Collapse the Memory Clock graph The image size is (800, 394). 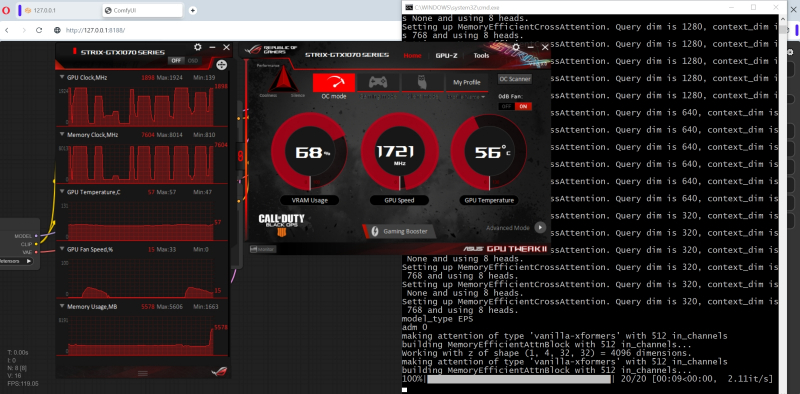(x=62, y=135)
